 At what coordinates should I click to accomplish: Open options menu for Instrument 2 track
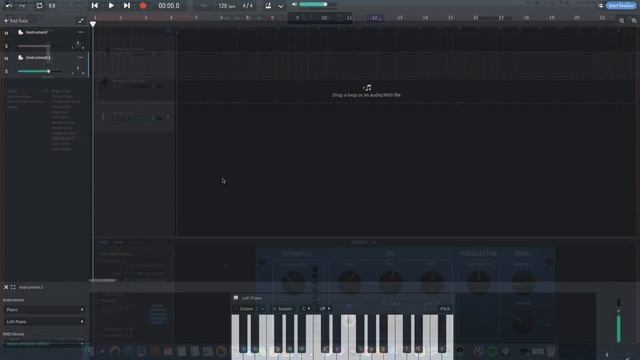point(80,58)
